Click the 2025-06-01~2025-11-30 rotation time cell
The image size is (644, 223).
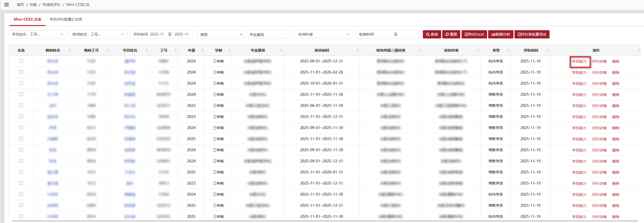[x=321, y=106]
